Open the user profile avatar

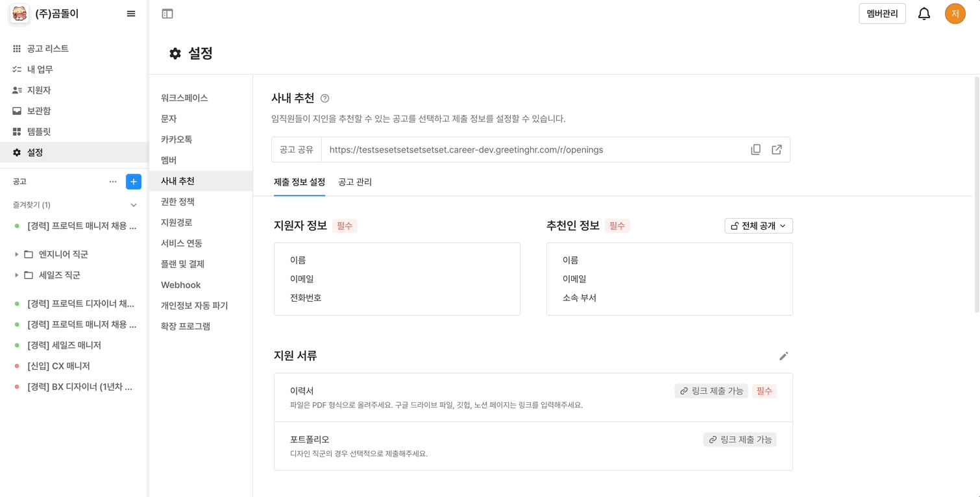(x=955, y=14)
